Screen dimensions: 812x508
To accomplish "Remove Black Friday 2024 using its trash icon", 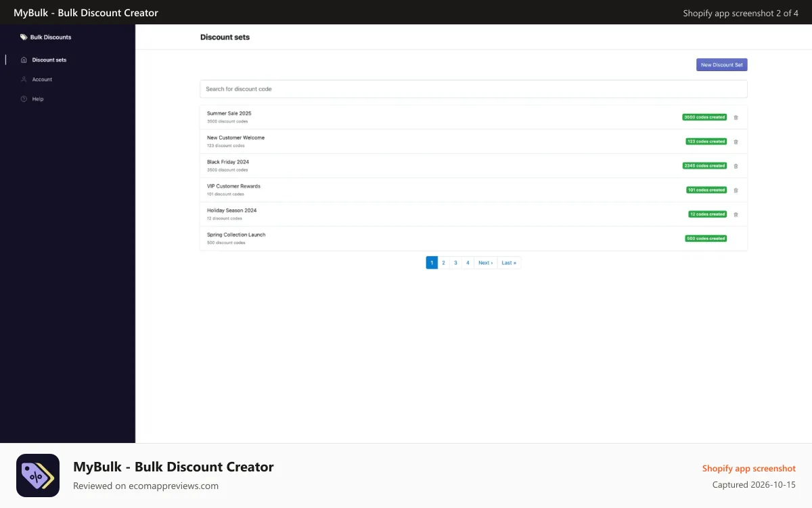I will [x=736, y=166].
